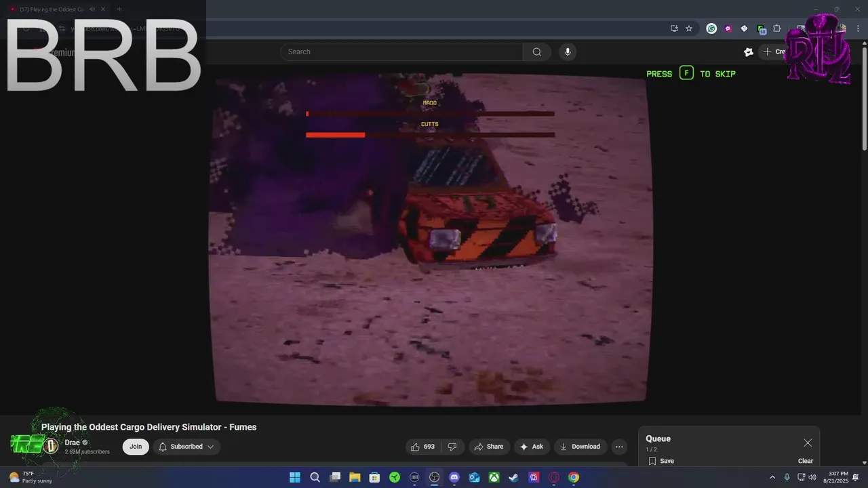This screenshot has height=488, width=868.
Task: Open Windows taskbar search
Action: (315, 477)
